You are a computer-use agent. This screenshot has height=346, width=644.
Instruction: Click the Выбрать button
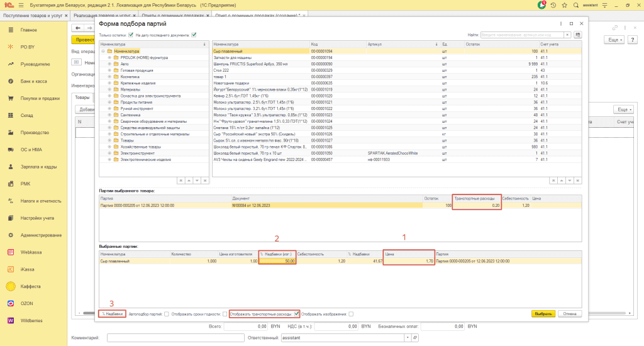point(543,314)
